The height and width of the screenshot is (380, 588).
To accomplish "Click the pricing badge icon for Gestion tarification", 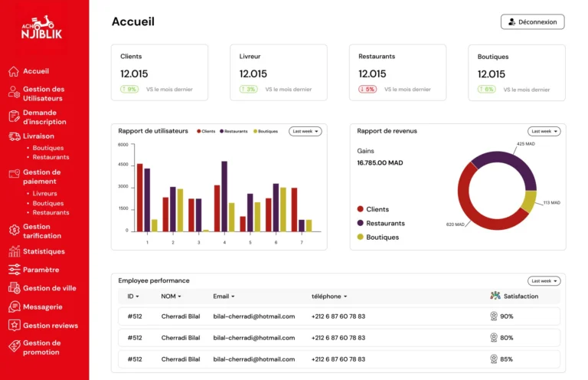I will (15, 230).
